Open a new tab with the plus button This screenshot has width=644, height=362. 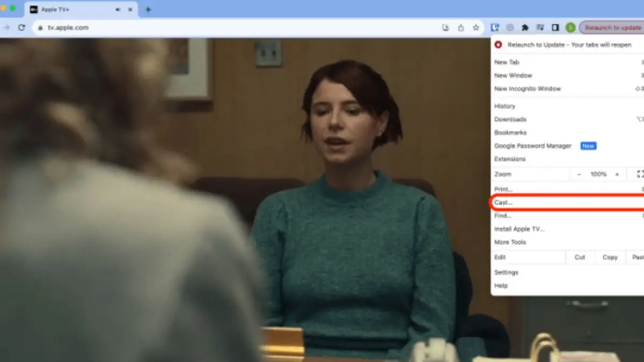[x=148, y=10]
